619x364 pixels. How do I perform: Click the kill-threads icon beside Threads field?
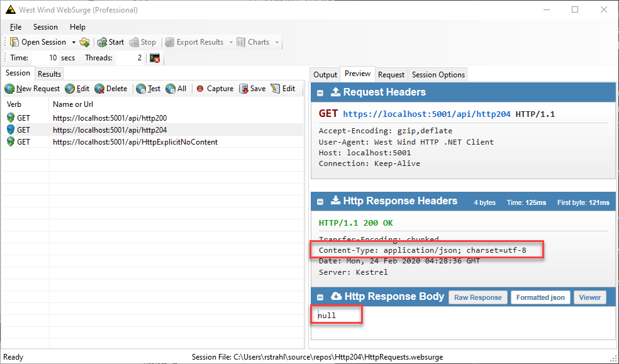[154, 57]
